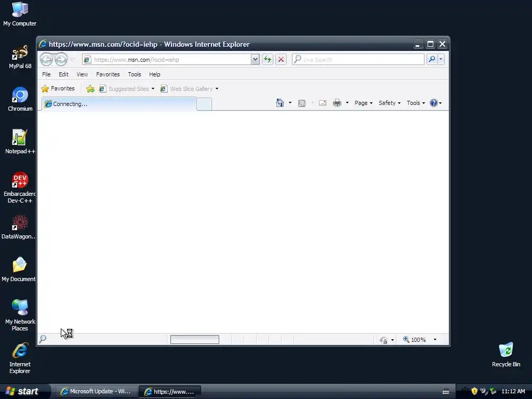Image resolution: width=532 pixels, height=399 pixels.
Task: Open the View menu
Action: point(82,74)
